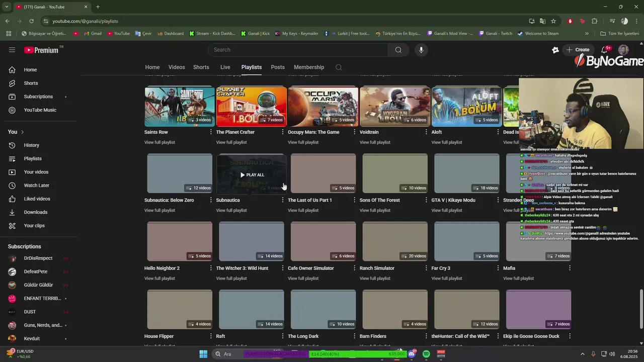Click the Create button
This screenshot has height=362, width=644.
[578, 50]
